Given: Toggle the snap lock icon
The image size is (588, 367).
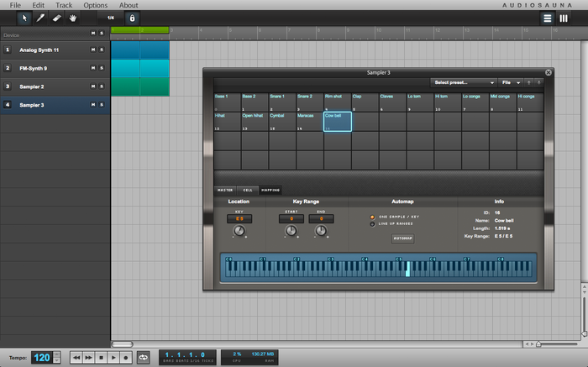Looking at the screenshot, I should 133,18.
